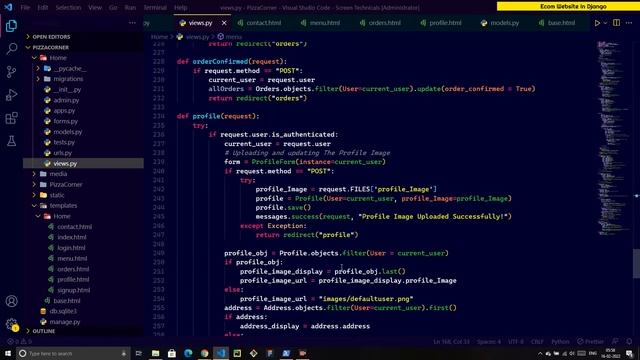
Task: Expand the migrations folder chevron
Action: click(x=38, y=79)
